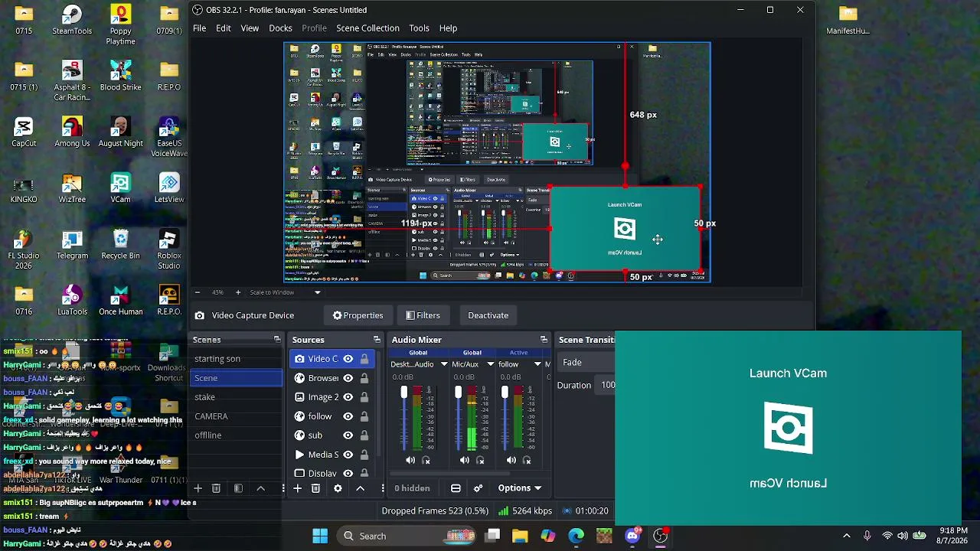The image size is (980, 551).
Task: Click the follow channel volume fader
Action: pyautogui.click(x=505, y=393)
